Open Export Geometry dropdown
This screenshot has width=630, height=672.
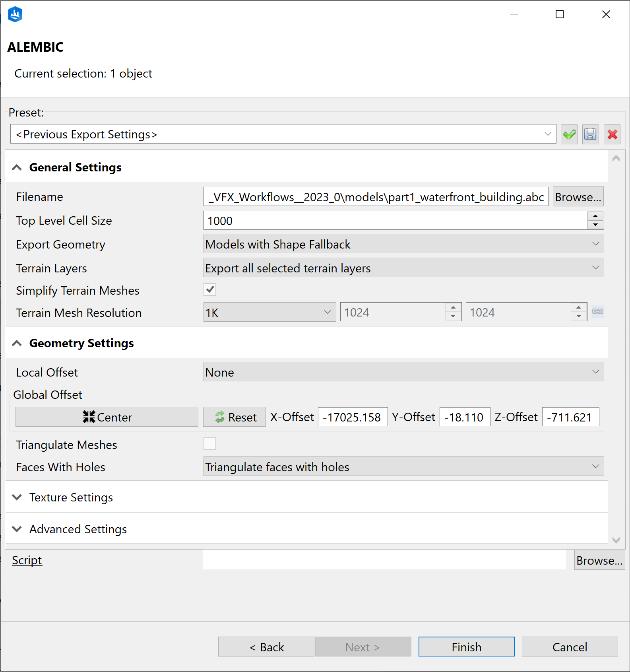coord(403,244)
